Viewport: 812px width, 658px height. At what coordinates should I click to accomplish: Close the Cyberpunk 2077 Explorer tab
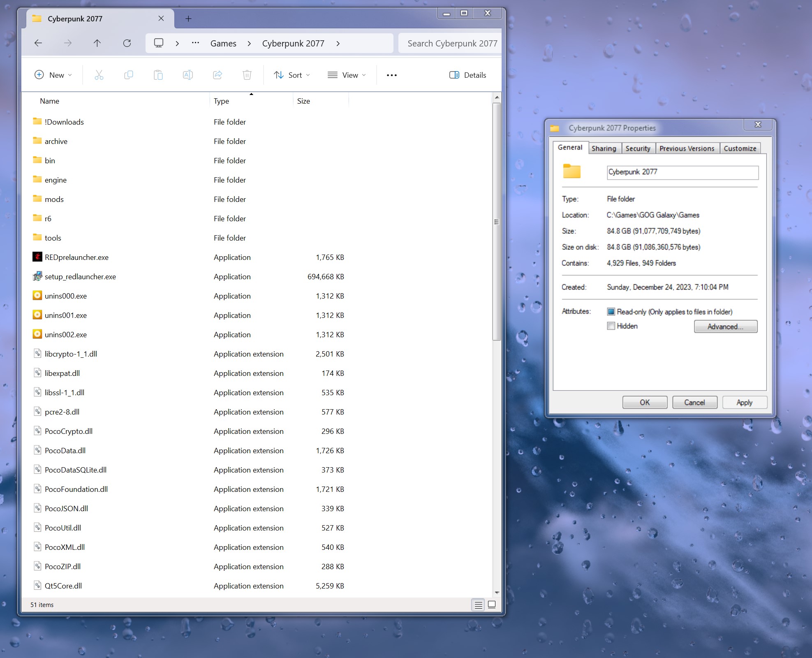pyautogui.click(x=161, y=19)
